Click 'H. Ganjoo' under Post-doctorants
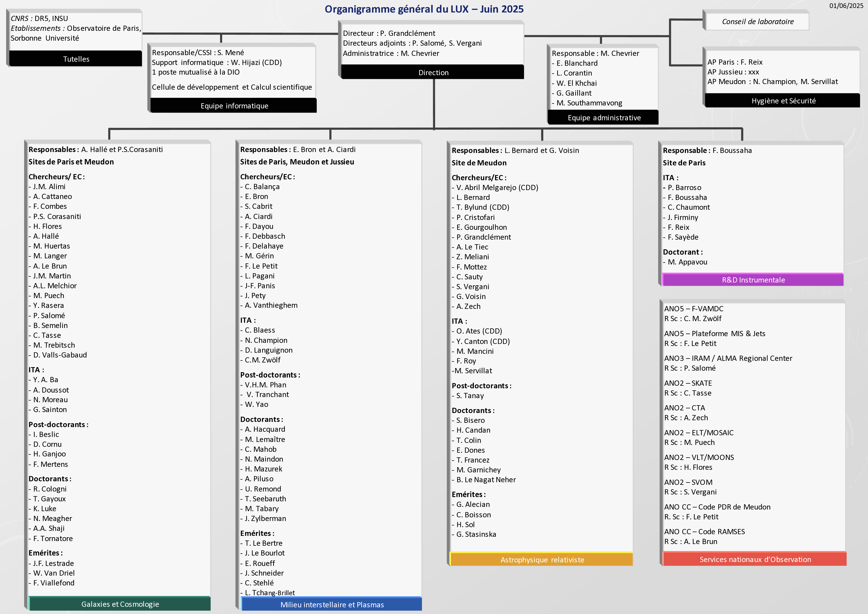Viewport: 868px width, 614px height. tap(47, 454)
